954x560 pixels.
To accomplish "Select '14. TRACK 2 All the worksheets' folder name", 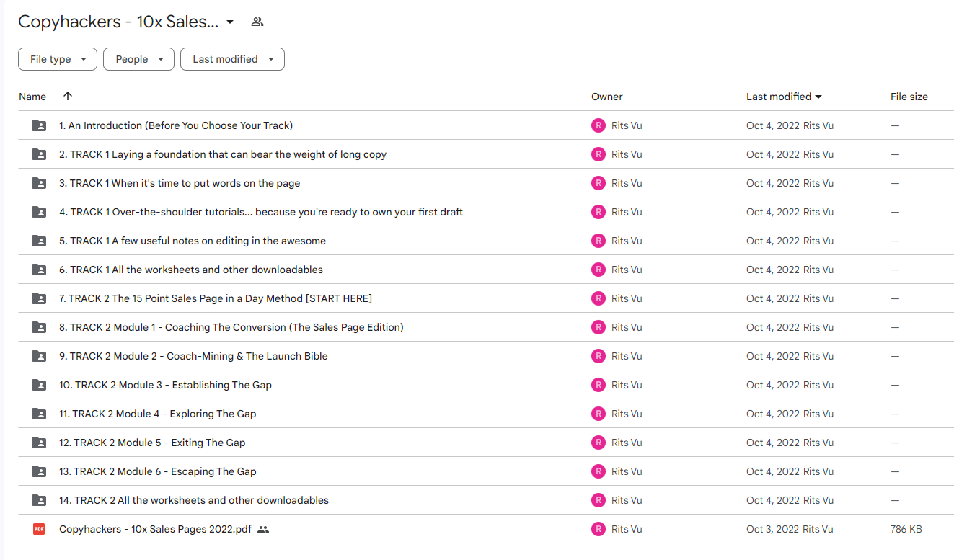I will click(x=194, y=500).
